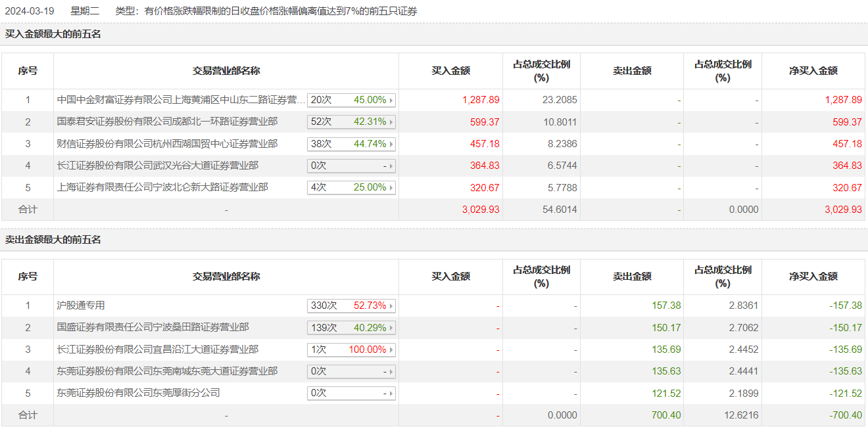Viewport: 868px width, 431px height.
Task: Open the 0次 dropdown for 东莞厚街分公司
Action: pyautogui.click(x=351, y=393)
